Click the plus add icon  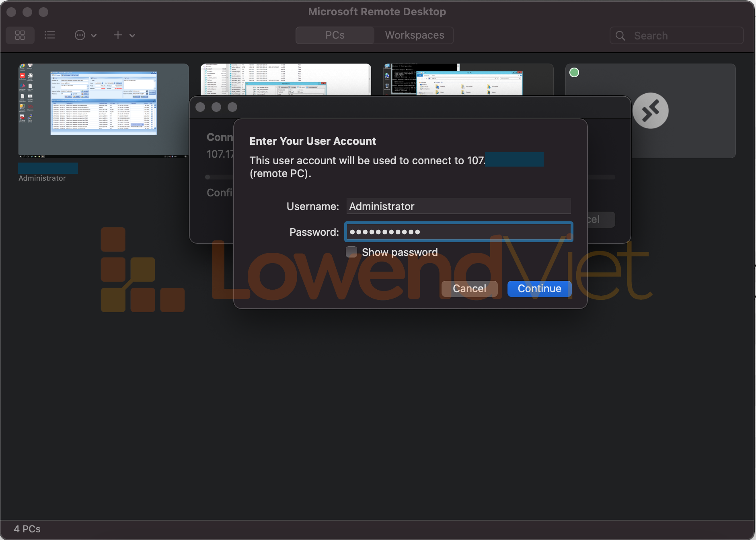[118, 35]
